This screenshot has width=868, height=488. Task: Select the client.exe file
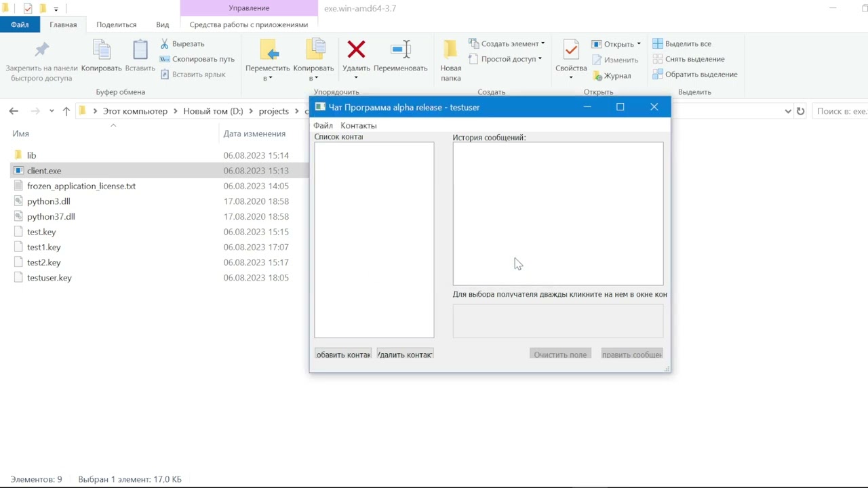coord(44,171)
